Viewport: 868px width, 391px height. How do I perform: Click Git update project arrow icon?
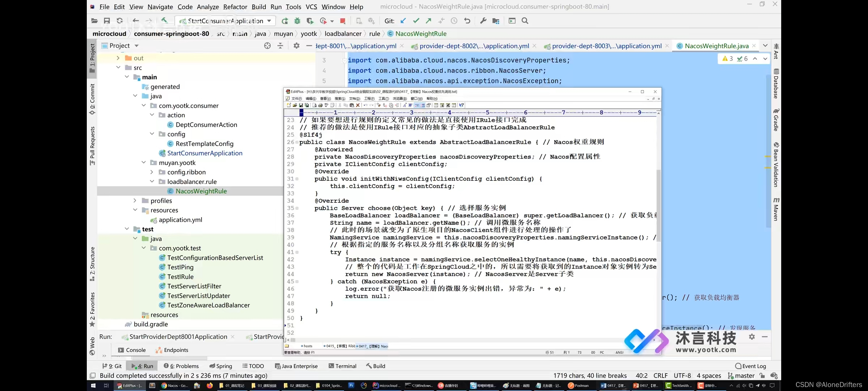coord(403,21)
